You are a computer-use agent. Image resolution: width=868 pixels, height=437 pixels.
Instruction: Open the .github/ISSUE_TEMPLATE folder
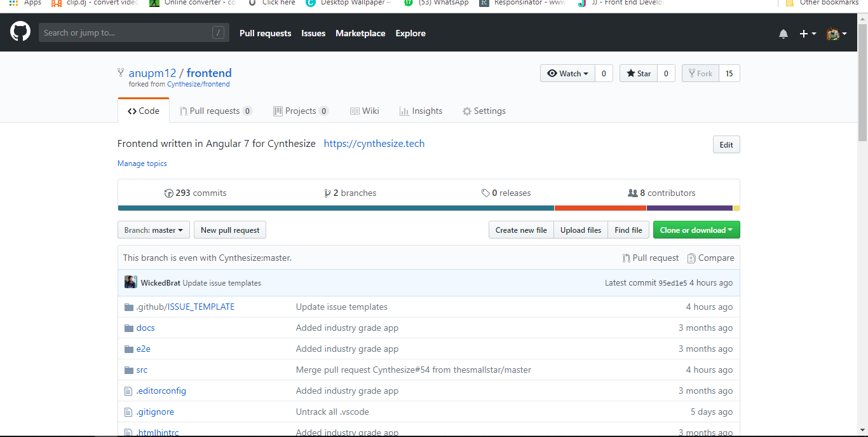(186, 307)
